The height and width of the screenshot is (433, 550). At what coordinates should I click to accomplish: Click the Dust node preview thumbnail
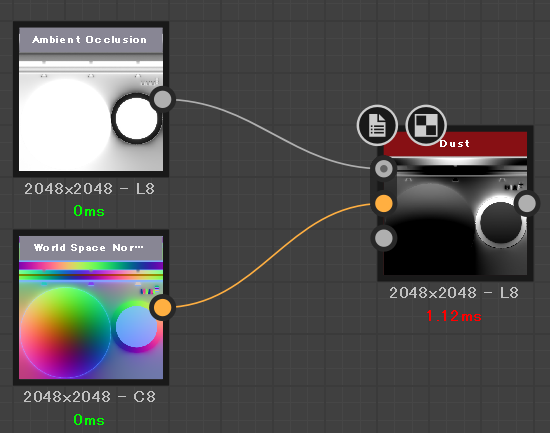coord(455,215)
